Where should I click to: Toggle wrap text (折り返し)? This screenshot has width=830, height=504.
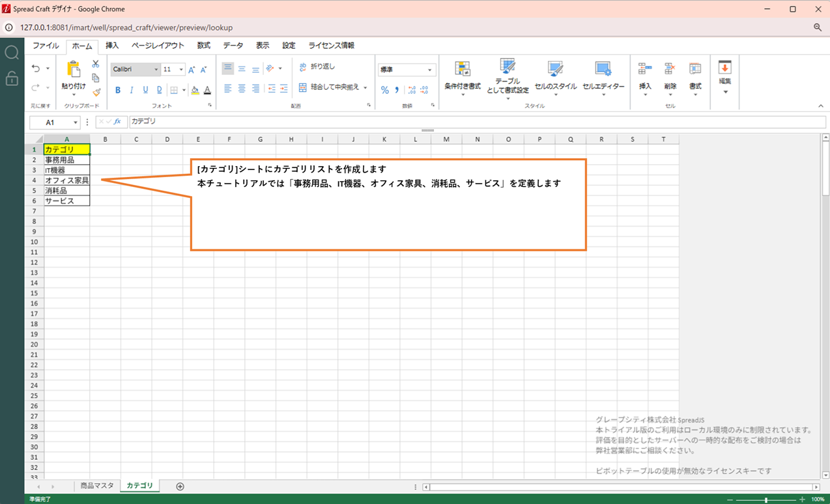(317, 66)
